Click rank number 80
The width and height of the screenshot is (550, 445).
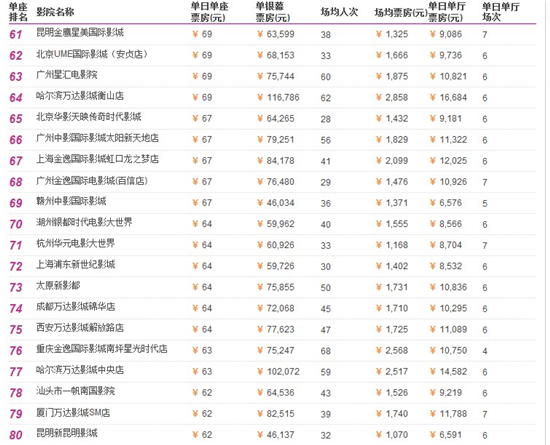tap(16, 435)
